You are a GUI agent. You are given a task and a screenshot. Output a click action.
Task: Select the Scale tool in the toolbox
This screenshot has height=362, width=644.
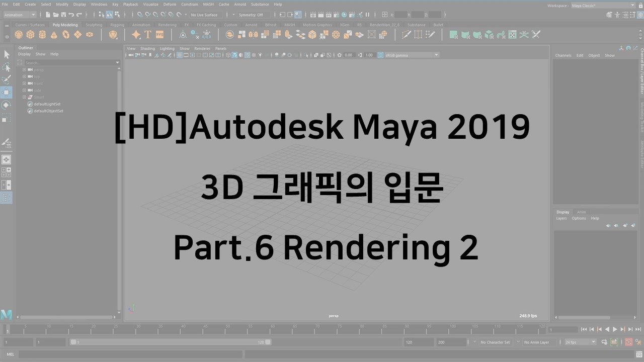pyautogui.click(x=7, y=118)
